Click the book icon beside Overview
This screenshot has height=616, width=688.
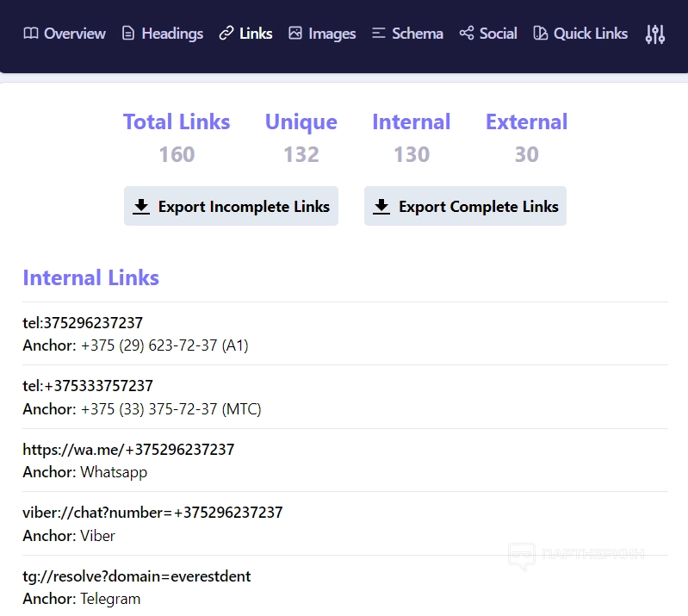(31, 34)
